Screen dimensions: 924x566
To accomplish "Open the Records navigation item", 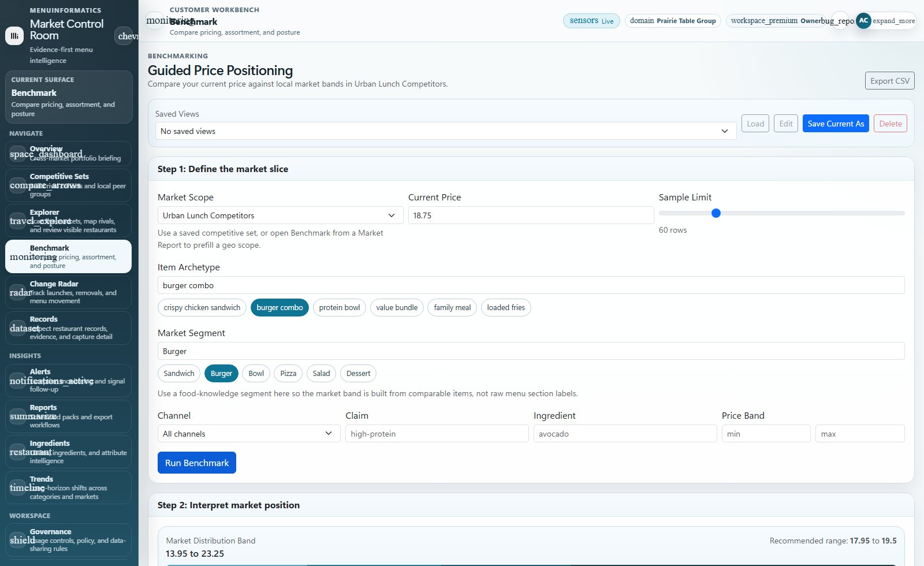I will point(68,327).
